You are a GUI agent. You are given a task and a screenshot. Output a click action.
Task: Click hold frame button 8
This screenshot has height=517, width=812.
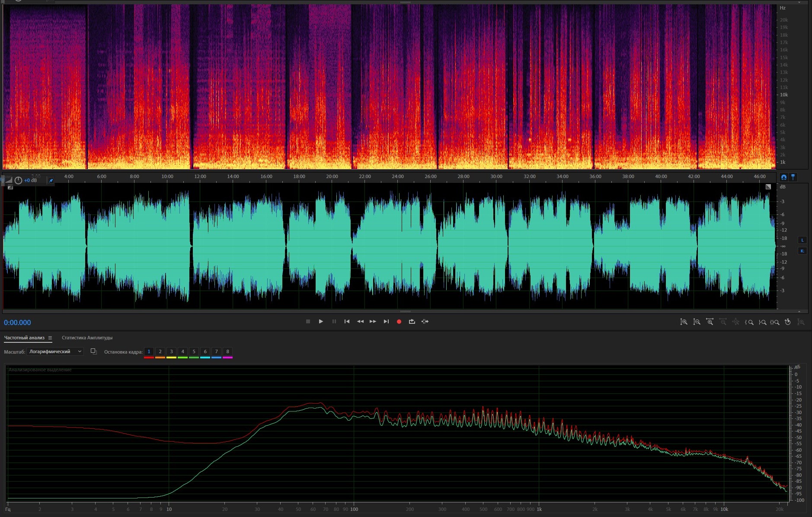[227, 352]
